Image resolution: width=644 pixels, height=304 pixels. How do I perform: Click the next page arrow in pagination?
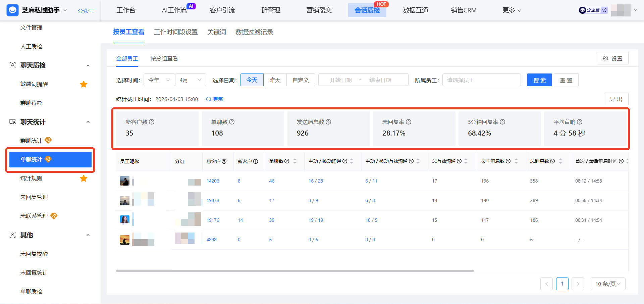pos(578,284)
